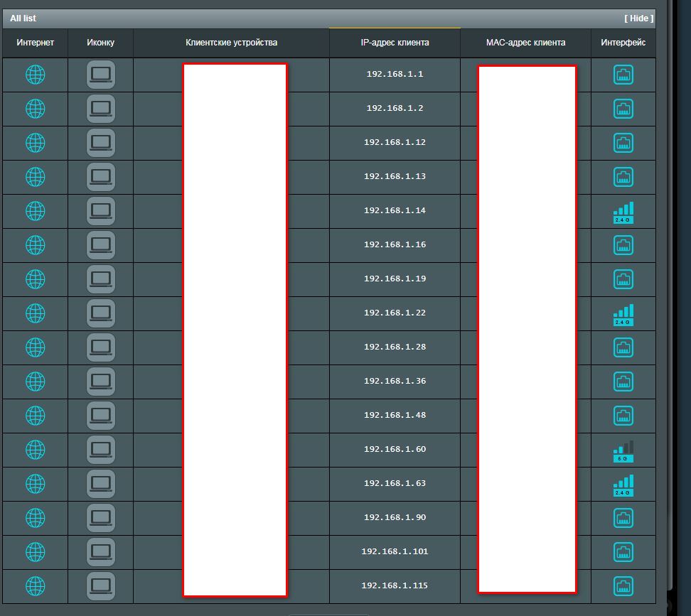
Task: Click the 2.4G Wi-Fi icon for 192.168.1.63
Action: pyautogui.click(x=623, y=485)
